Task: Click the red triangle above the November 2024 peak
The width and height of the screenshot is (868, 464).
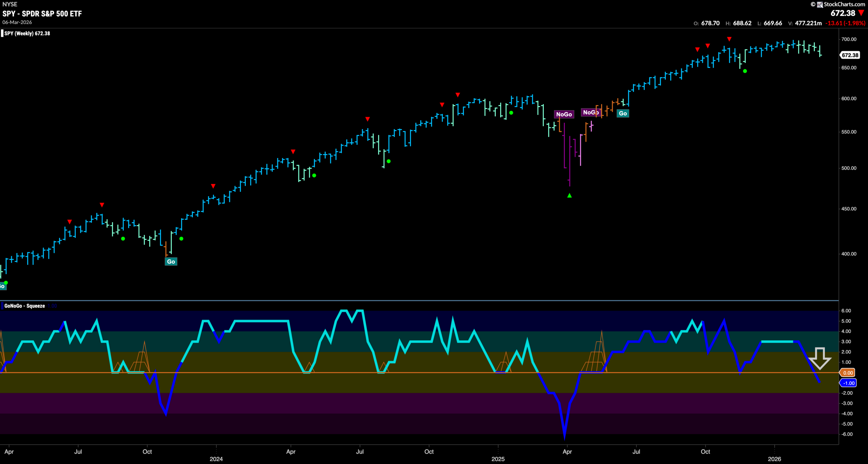Action: click(458, 95)
